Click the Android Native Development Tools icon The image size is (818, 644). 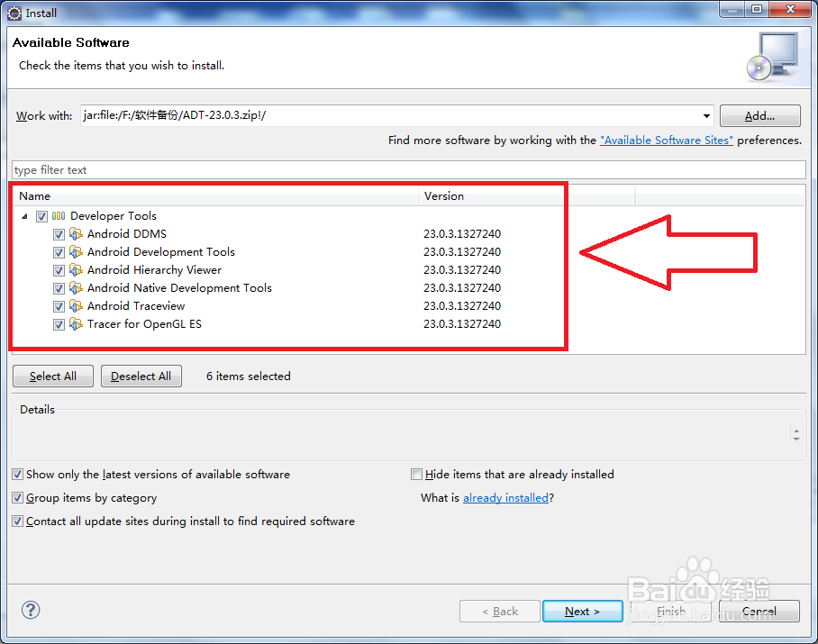click(x=76, y=288)
